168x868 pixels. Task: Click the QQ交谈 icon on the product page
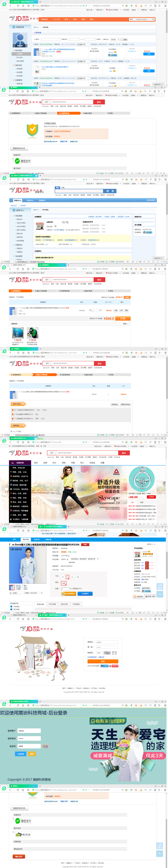pyautogui.click(x=146, y=591)
